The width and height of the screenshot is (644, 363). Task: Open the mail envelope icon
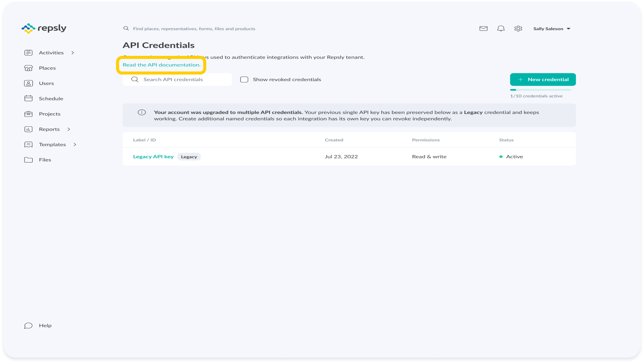(483, 29)
